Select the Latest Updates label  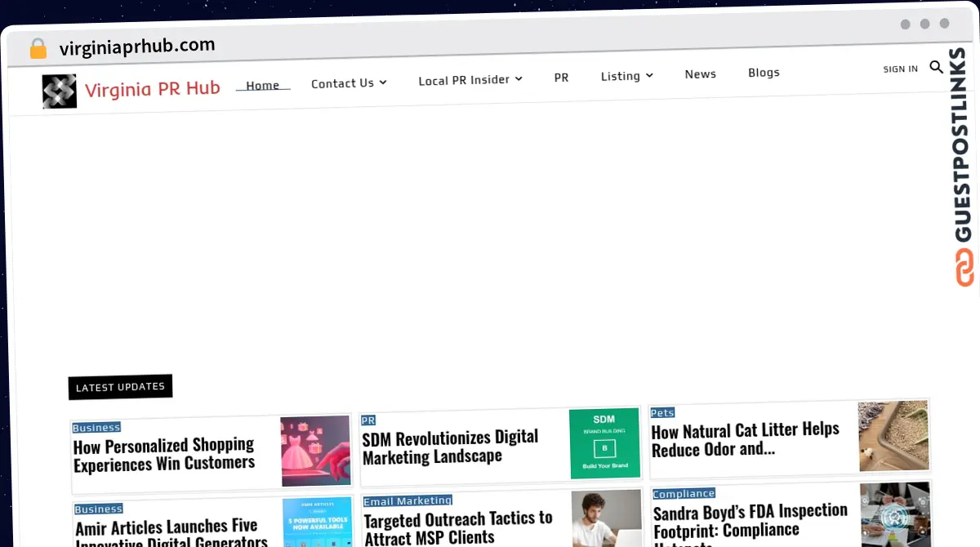[x=120, y=387]
